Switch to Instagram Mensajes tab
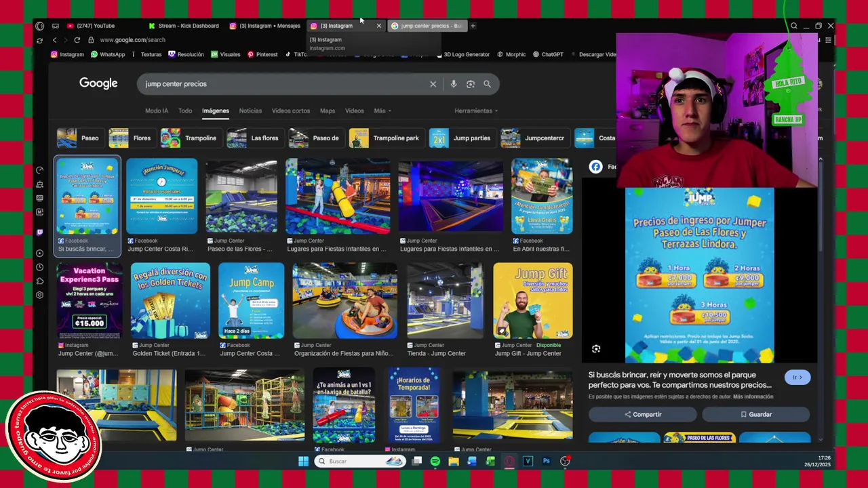Screen dimensions: 868x488 tap(265, 26)
